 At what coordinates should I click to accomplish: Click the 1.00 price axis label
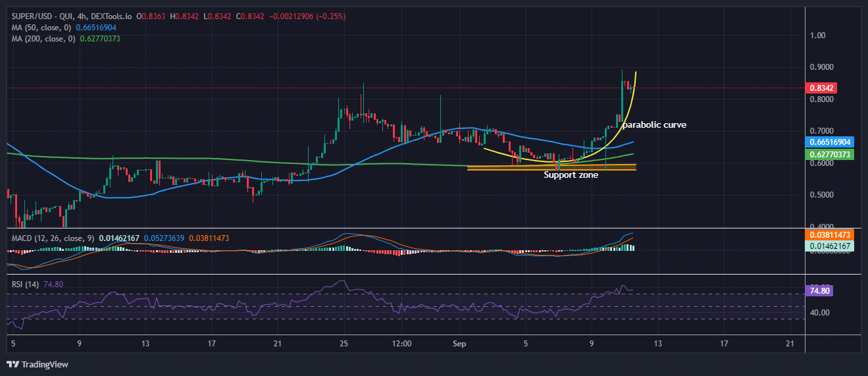818,36
